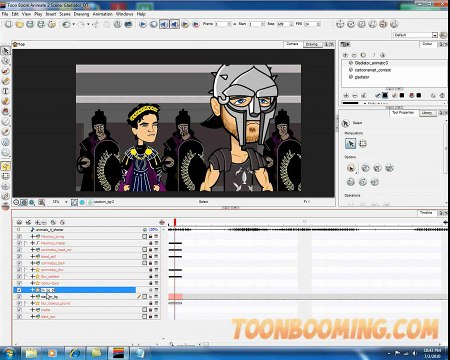Open the Redo history dropdown arrow
This screenshot has width=450, height=360.
pos(88,24)
